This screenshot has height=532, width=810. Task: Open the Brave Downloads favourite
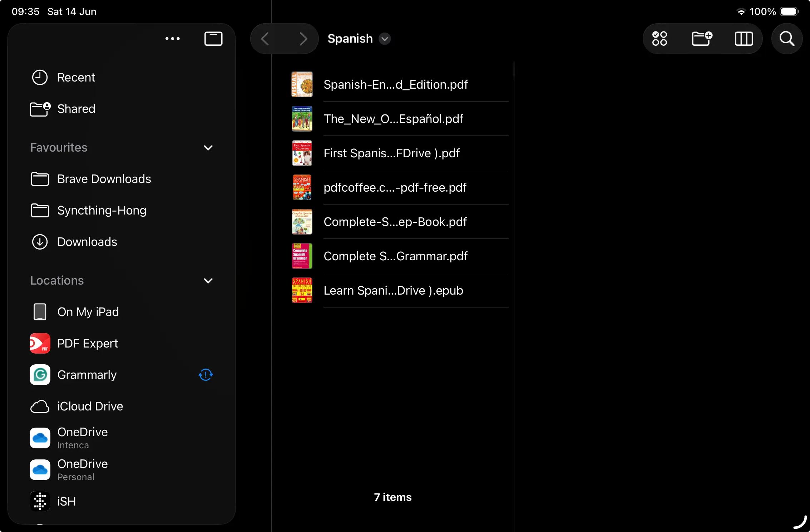coord(104,179)
